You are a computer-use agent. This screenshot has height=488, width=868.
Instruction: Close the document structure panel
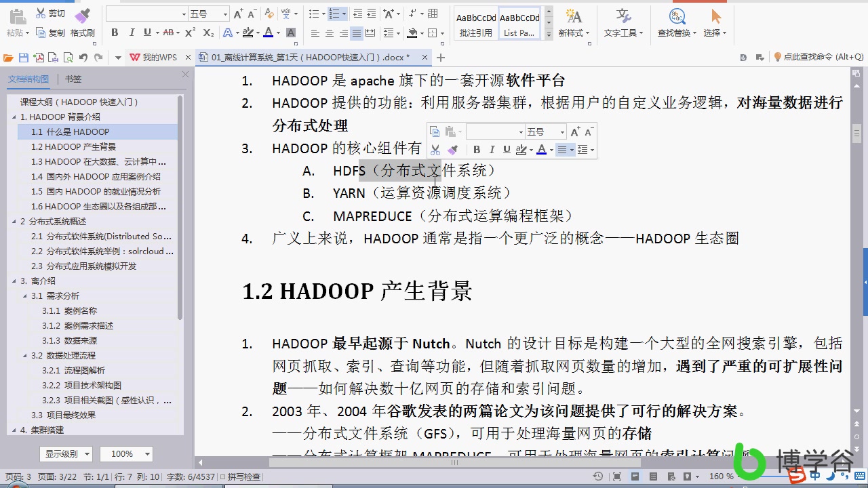click(x=185, y=75)
